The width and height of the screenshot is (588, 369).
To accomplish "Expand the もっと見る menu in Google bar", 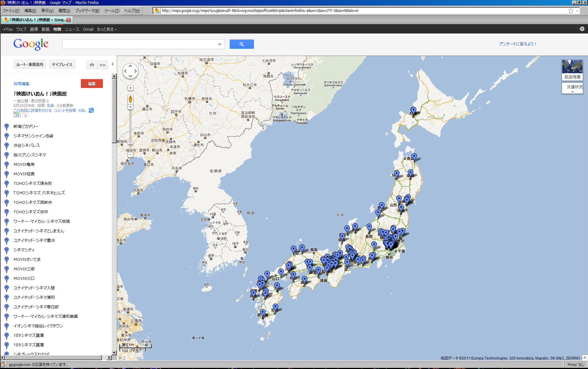I will point(107,29).
